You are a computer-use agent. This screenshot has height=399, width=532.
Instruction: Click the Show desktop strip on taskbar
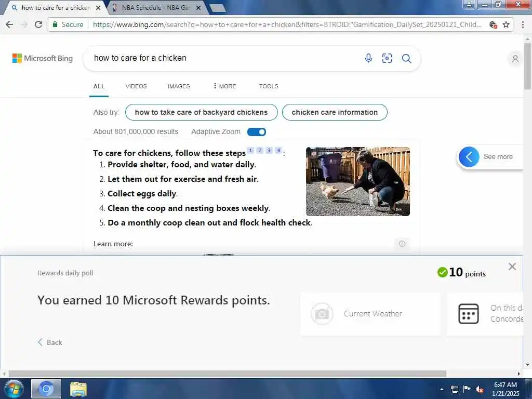528,389
